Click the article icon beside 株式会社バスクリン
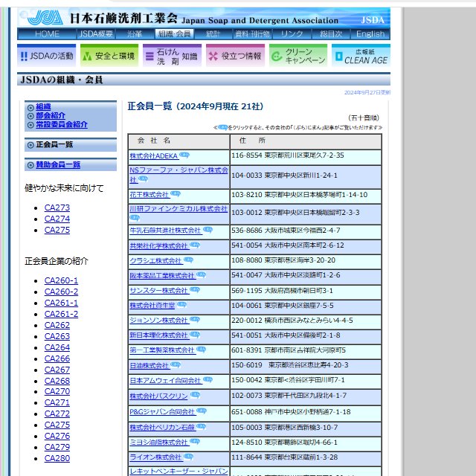476x476 pixels. pos(195,395)
